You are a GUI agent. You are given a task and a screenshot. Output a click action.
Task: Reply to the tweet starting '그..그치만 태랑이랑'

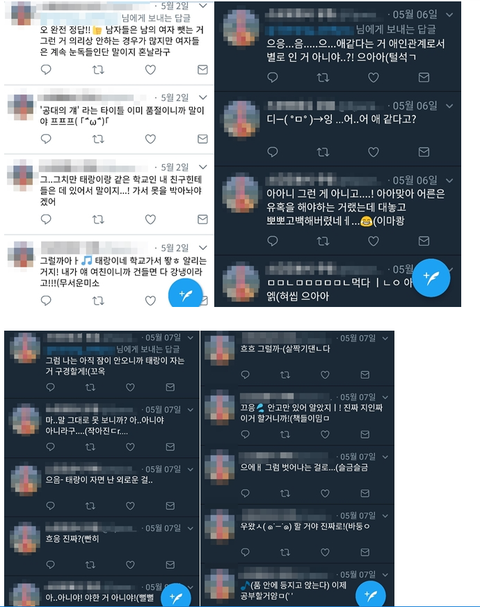click(46, 219)
